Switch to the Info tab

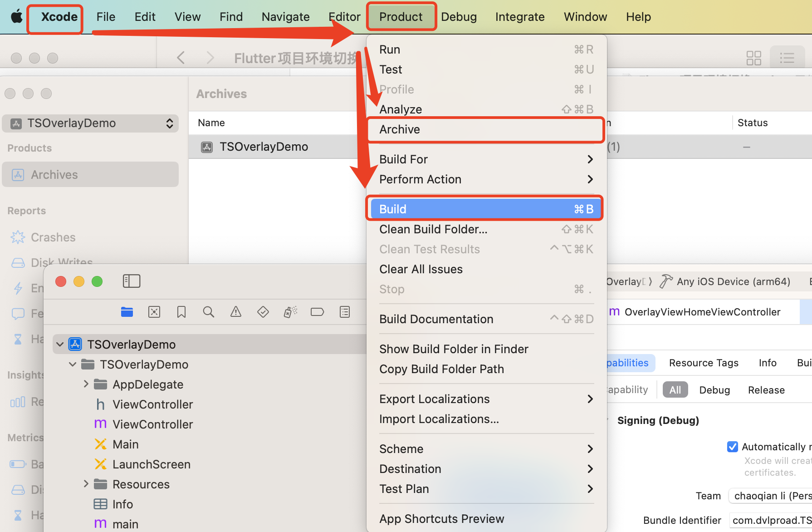point(768,363)
